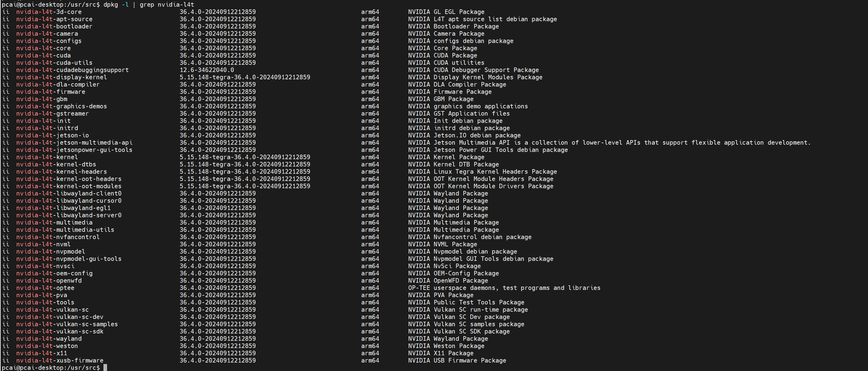The height and width of the screenshot is (371, 868).
Task: Click the NVIDIA Public Test Tools Package description
Action: tap(466, 303)
